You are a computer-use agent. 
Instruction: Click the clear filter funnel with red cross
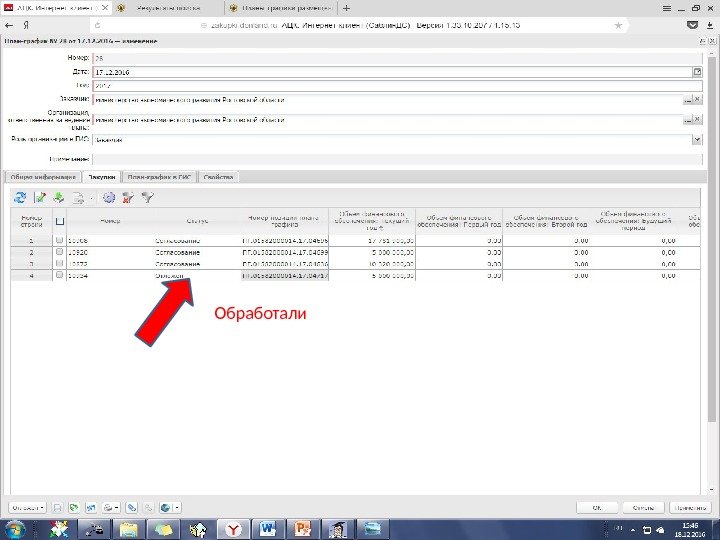tap(128, 197)
